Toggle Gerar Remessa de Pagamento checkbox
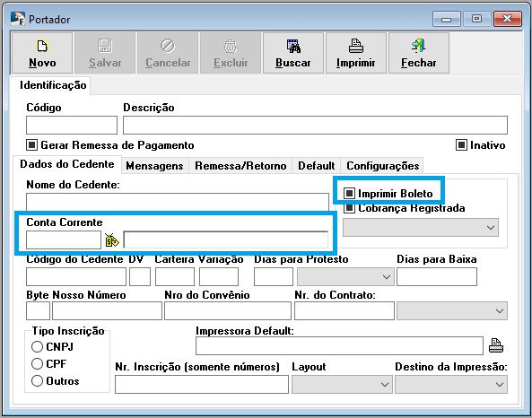Viewport: 532px width, 418px height. pyautogui.click(x=31, y=145)
